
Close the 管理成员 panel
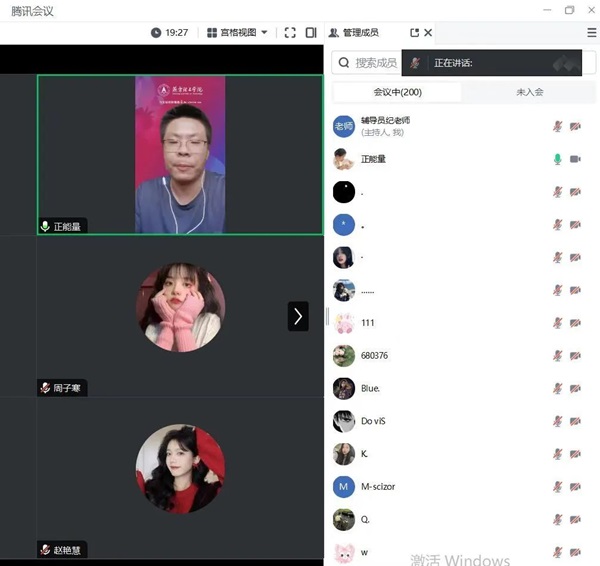(x=429, y=33)
